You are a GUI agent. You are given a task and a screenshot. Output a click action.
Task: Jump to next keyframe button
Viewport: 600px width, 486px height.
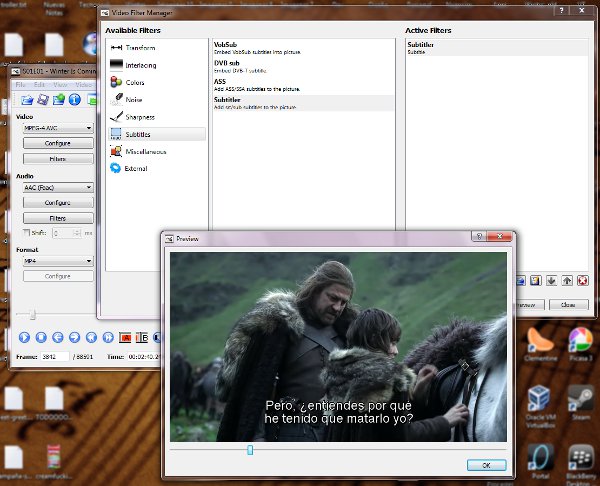tap(108, 337)
